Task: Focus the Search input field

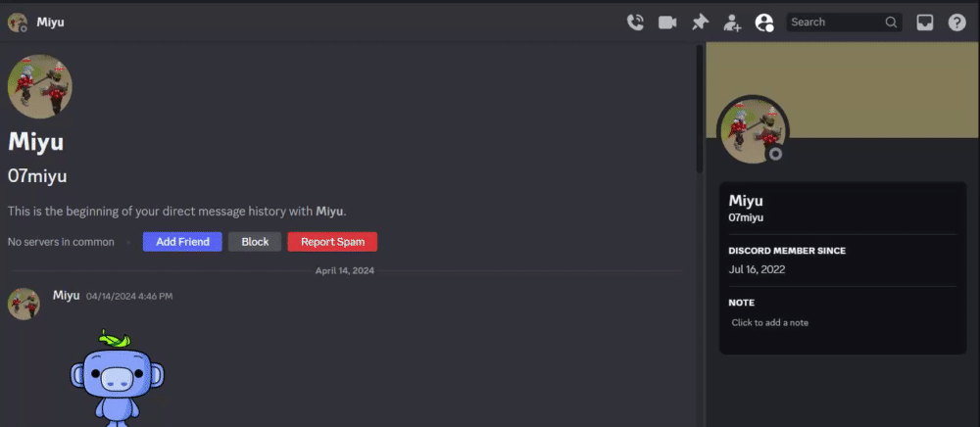Action: pyautogui.click(x=844, y=22)
